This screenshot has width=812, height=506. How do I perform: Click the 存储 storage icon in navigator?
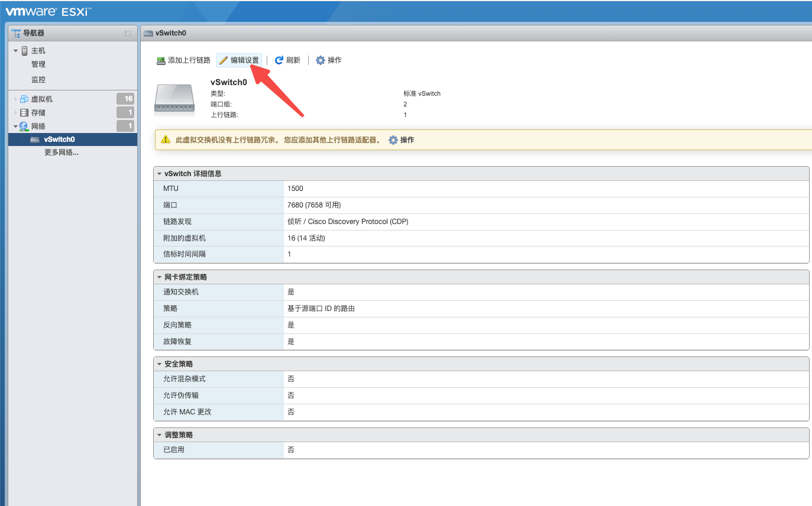coord(24,113)
